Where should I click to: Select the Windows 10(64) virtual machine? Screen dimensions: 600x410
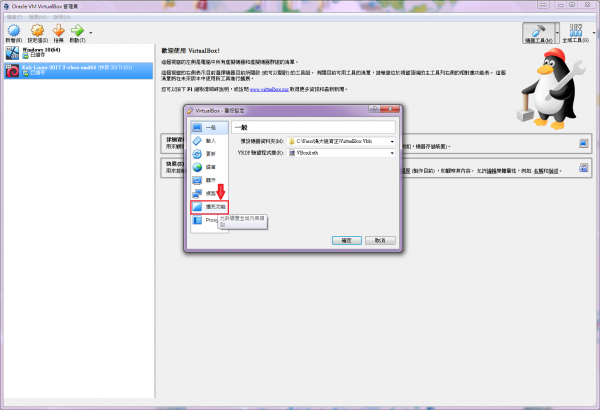(40, 50)
